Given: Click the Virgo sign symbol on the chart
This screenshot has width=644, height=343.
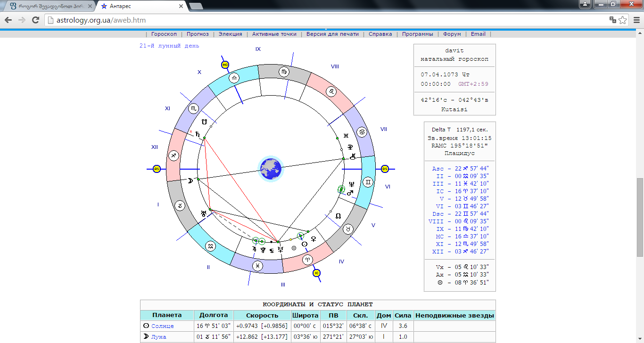Looking at the screenshot, I should 284,72.
